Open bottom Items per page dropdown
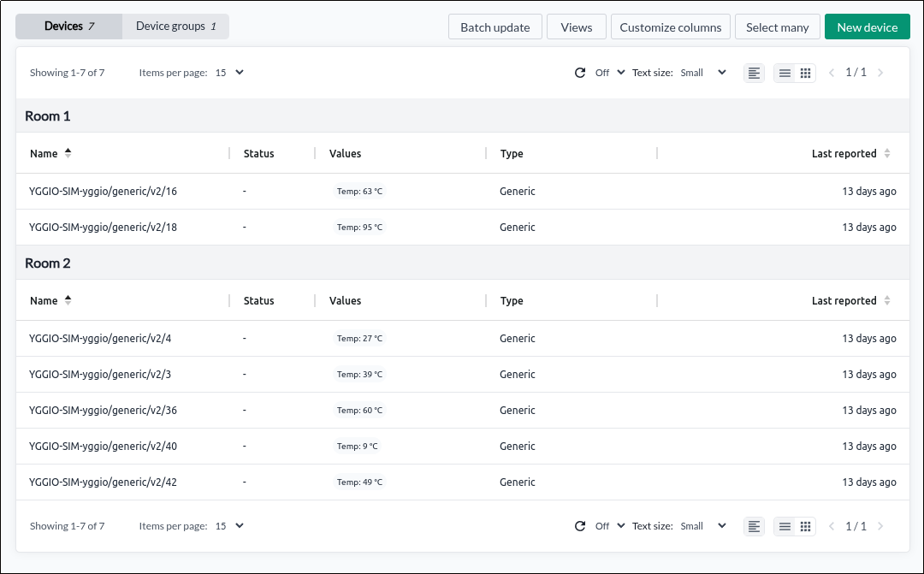 click(x=229, y=526)
